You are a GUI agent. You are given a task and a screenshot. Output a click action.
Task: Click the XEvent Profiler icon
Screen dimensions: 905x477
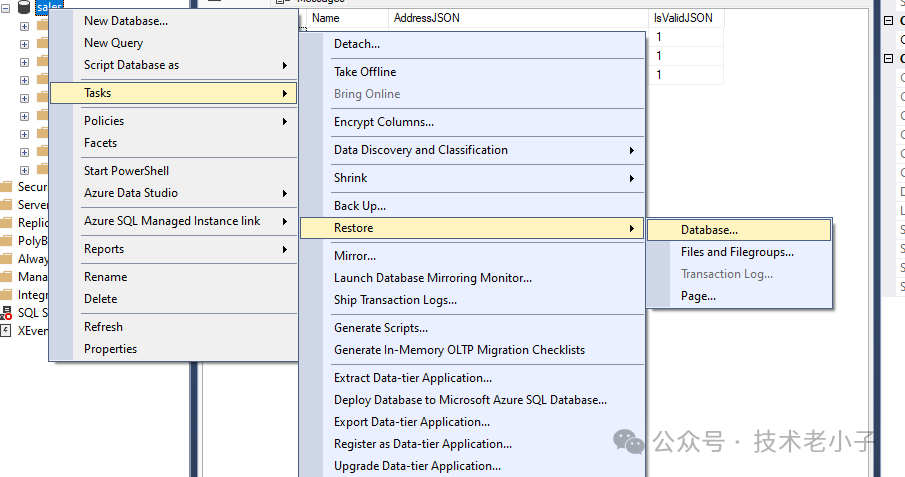point(7,330)
